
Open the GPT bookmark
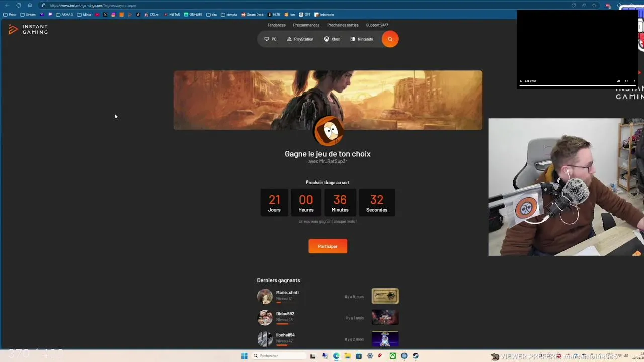point(305,15)
